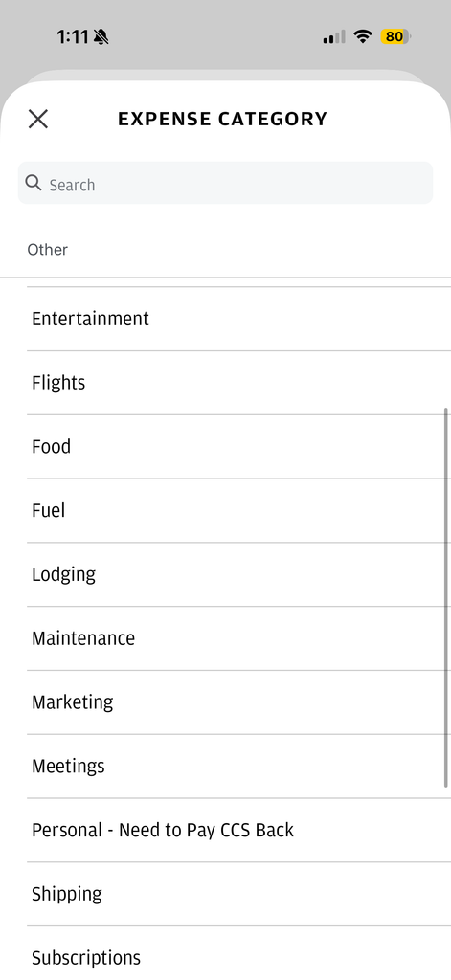The width and height of the screenshot is (451, 980).
Task: Tap the cellular signal bars icon
Action: click(x=333, y=37)
